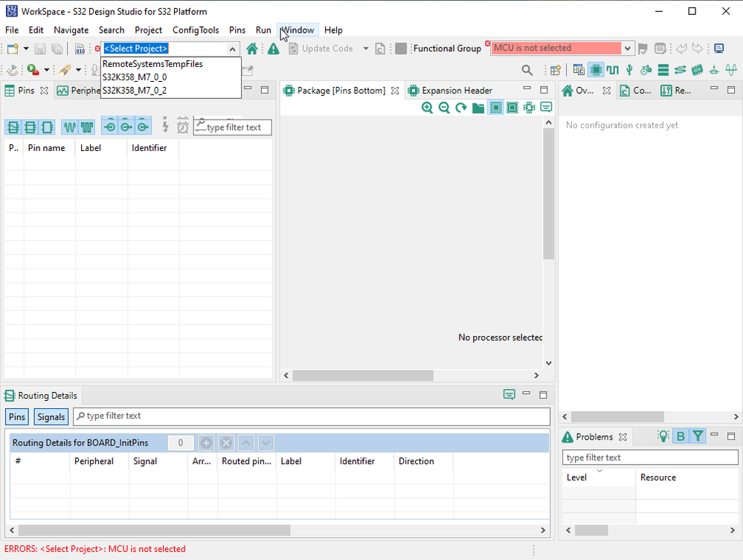743x560 pixels.
Task: Open the Peripherals tool USB icon
Action: click(629, 70)
